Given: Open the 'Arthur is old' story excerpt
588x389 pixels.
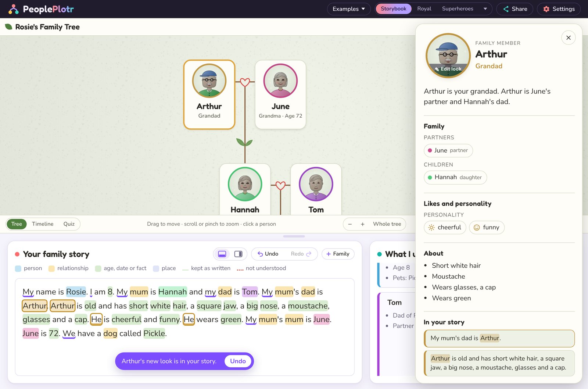Looking at the screenshot, I should (x=499, y=363).
